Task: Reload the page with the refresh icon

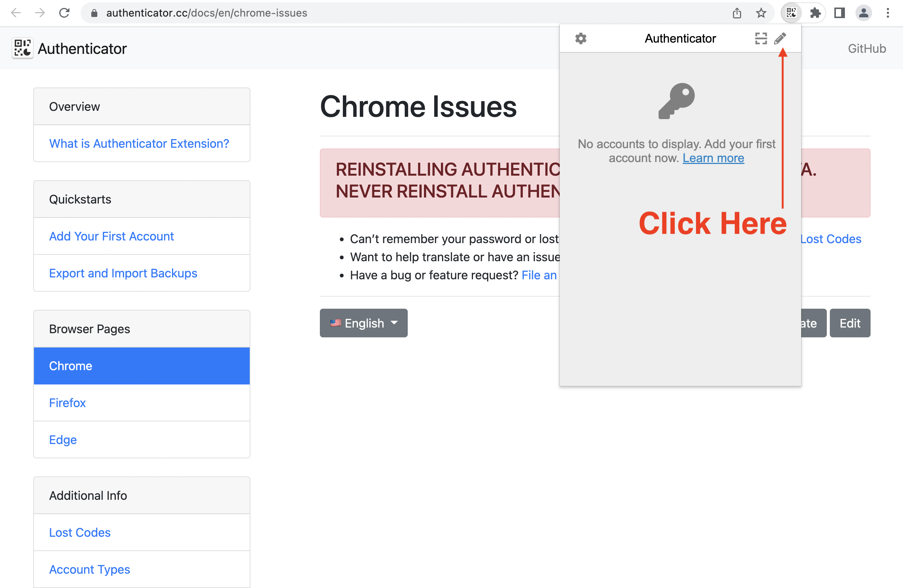Action: [64, 13]
